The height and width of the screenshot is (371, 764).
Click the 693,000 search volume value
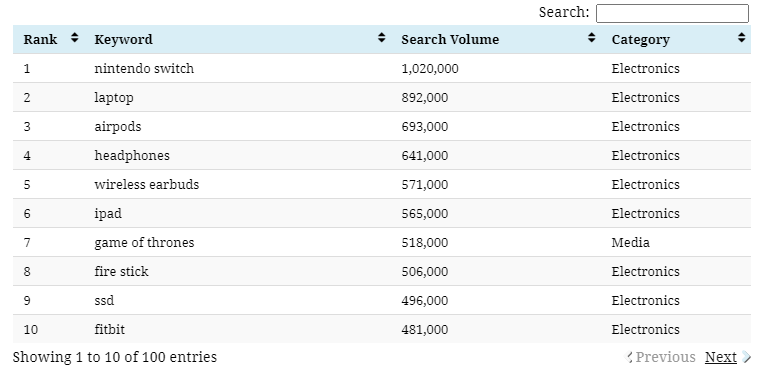(x=425, y=127)
